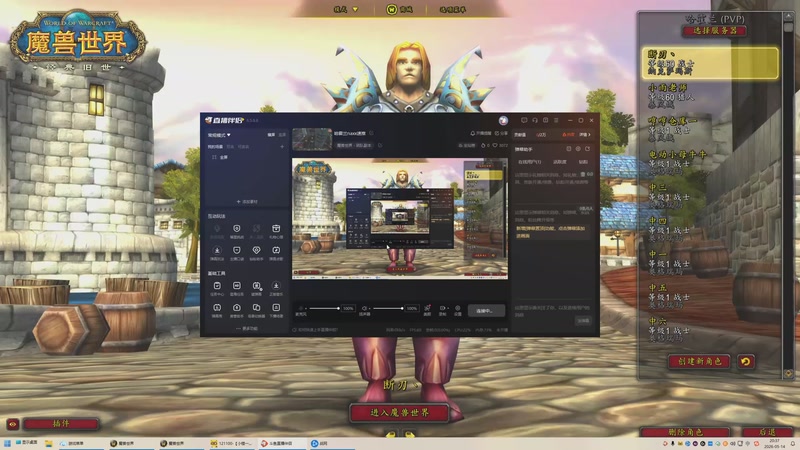Open File Explorer from the taskbar
800x450 pixels.
click(x=48, y=443)
